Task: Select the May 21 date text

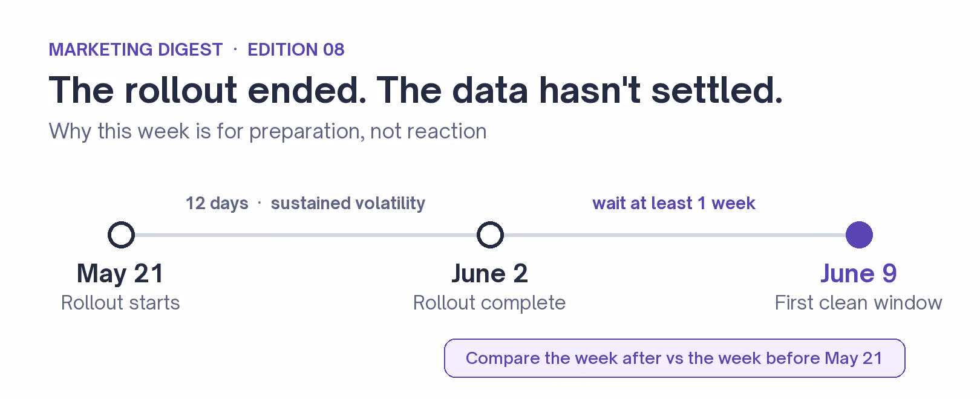Action: click(120, 274)
